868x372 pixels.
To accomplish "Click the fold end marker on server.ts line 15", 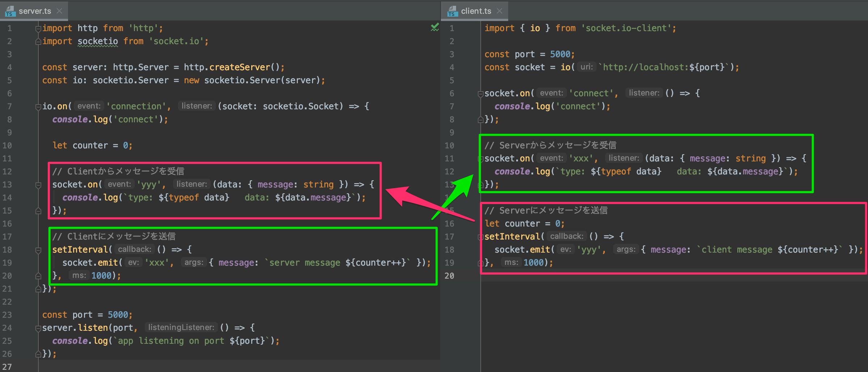I will coord(38,211).
